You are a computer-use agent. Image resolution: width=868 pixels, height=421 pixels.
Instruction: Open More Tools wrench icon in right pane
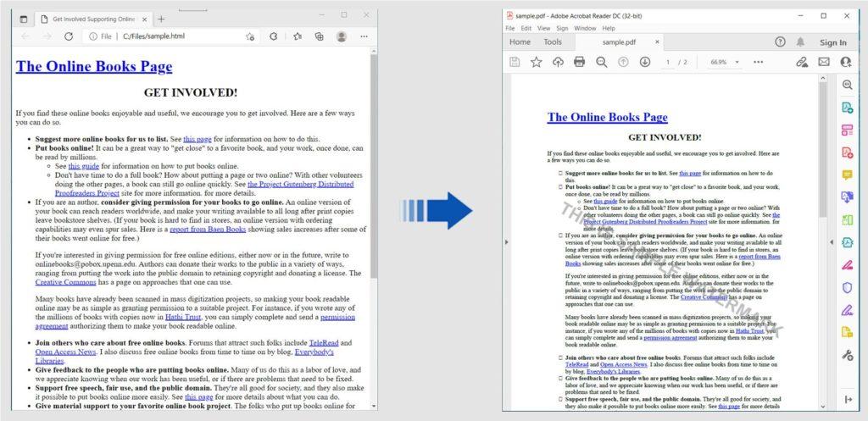click(847, 355)
